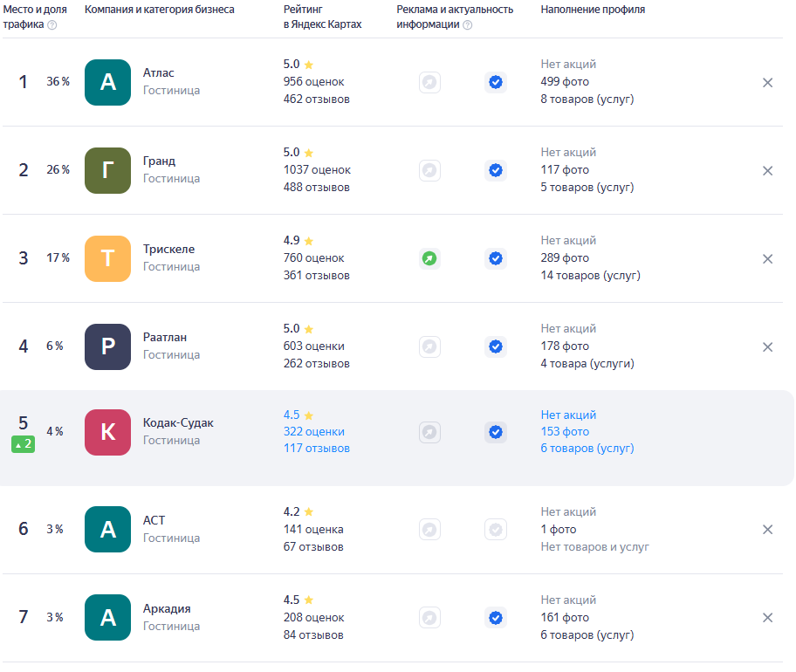Open the 322 оценки link
The width and height of the screenshot is (796, 672).
313,432
